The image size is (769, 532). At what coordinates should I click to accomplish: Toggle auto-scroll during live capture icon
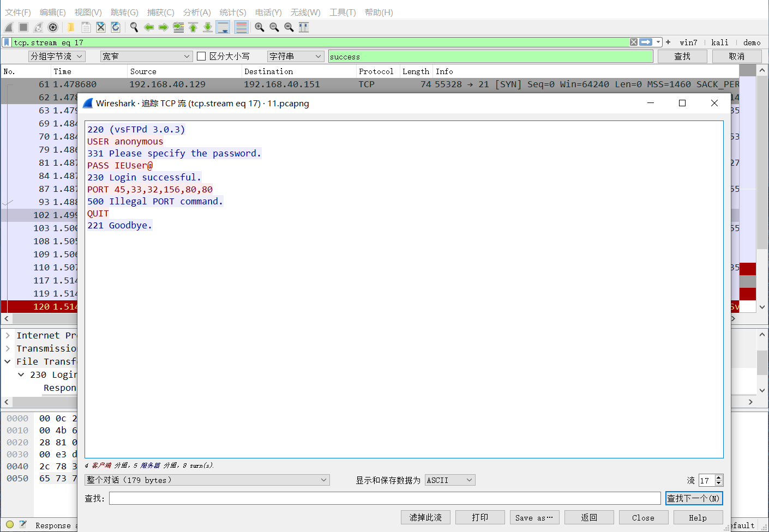223,27
